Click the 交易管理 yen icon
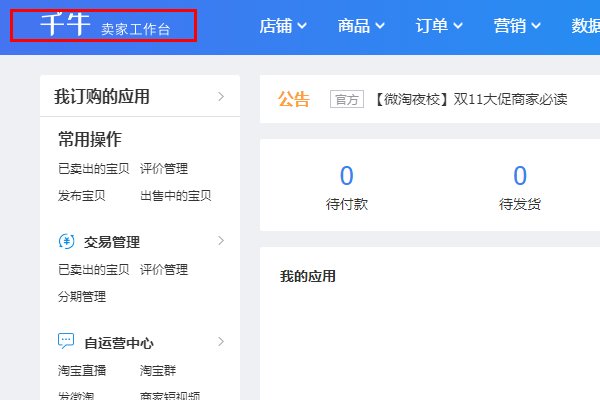 [67, 242]
